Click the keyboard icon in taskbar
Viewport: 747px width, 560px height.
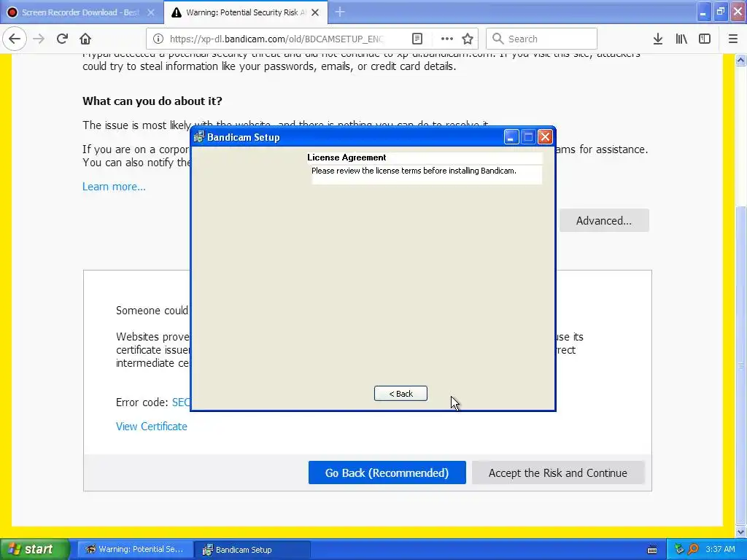652,550
